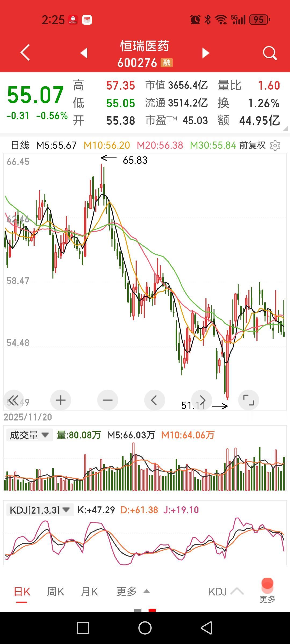Tap the Android back triangle button

(x=207, y=628)
